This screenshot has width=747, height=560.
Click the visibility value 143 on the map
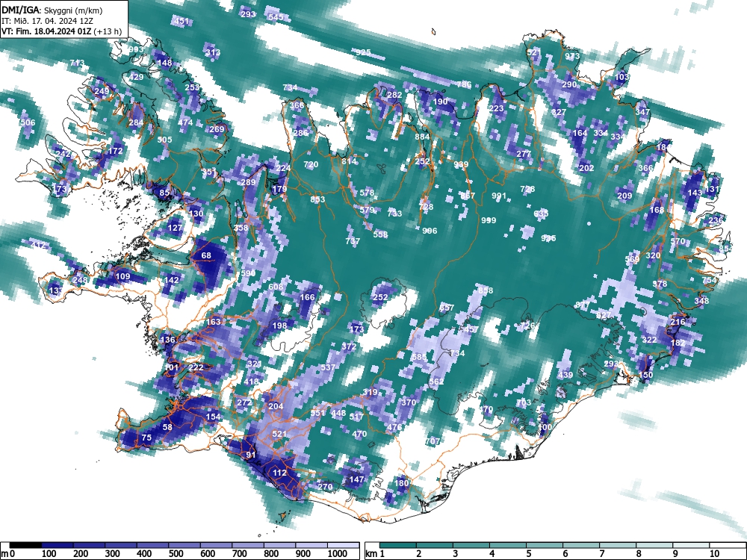695,193
